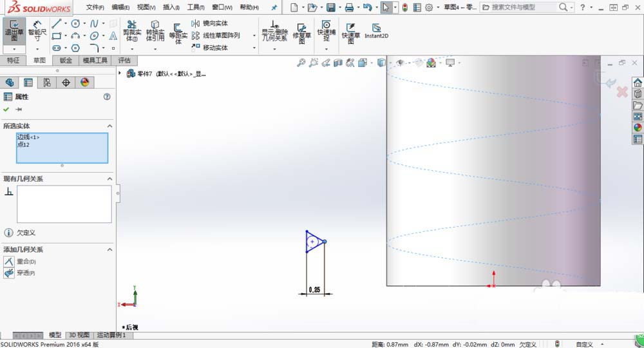Open the 帮助(H) menu

pos(249,7)
